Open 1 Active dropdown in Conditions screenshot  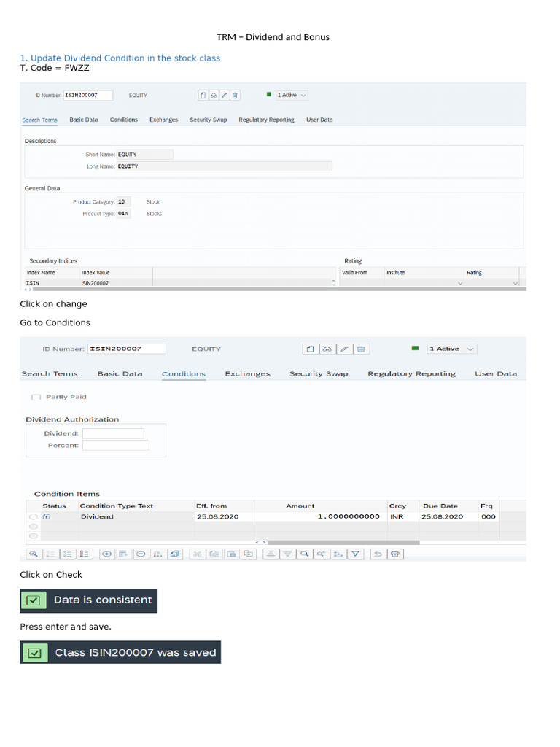[x=452, y=349]
